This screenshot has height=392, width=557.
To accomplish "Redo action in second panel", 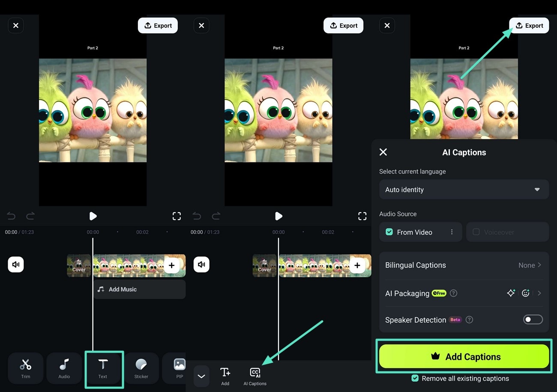I will 216,216.
